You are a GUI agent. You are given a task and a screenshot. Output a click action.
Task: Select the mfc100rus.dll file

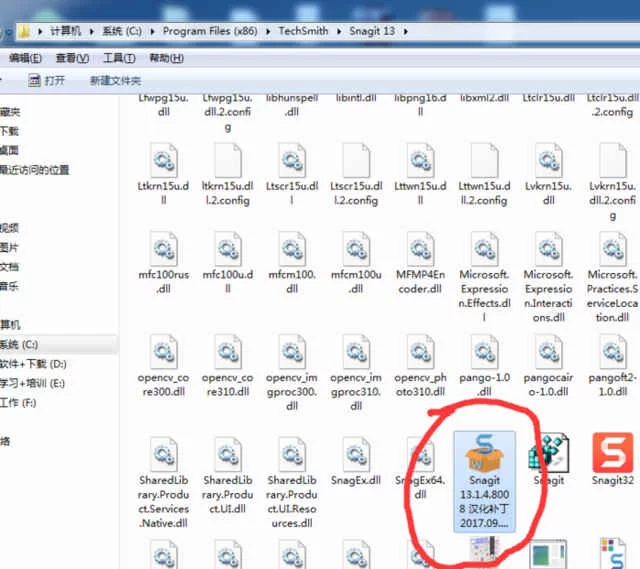[x=164, y=263]
